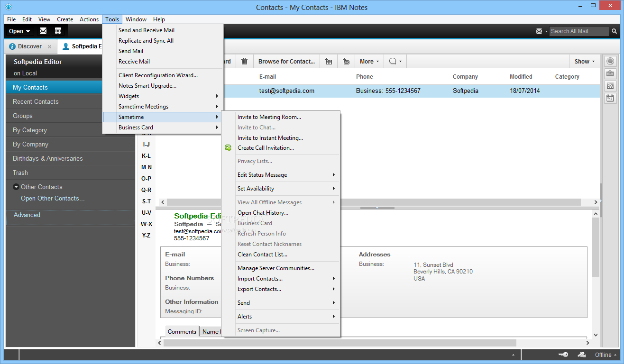Click the search magnifier icon
The height and width of the screenshot is (364, 624).
(615, 31)
